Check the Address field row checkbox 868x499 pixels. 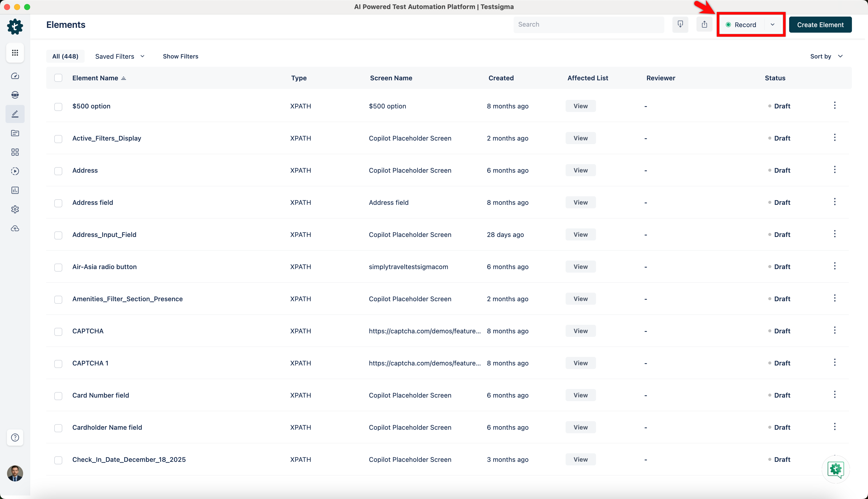(x=58, y=203)
